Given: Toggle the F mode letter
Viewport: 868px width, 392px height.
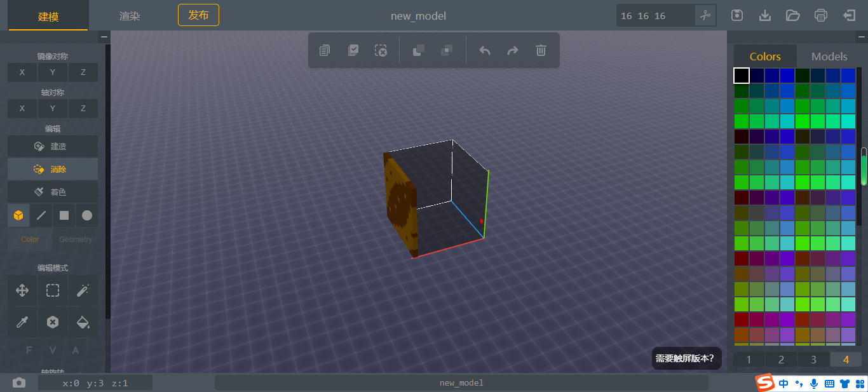Looking at the screenshot, I should click(x=29, y=350).
